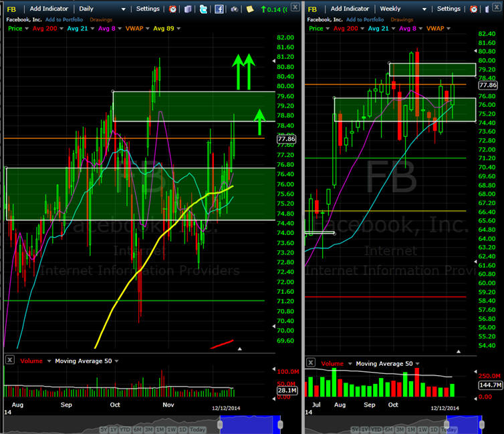Open Settings in Weekly chart toolbar
The image size is (504, 434).
tap(449, 9)
